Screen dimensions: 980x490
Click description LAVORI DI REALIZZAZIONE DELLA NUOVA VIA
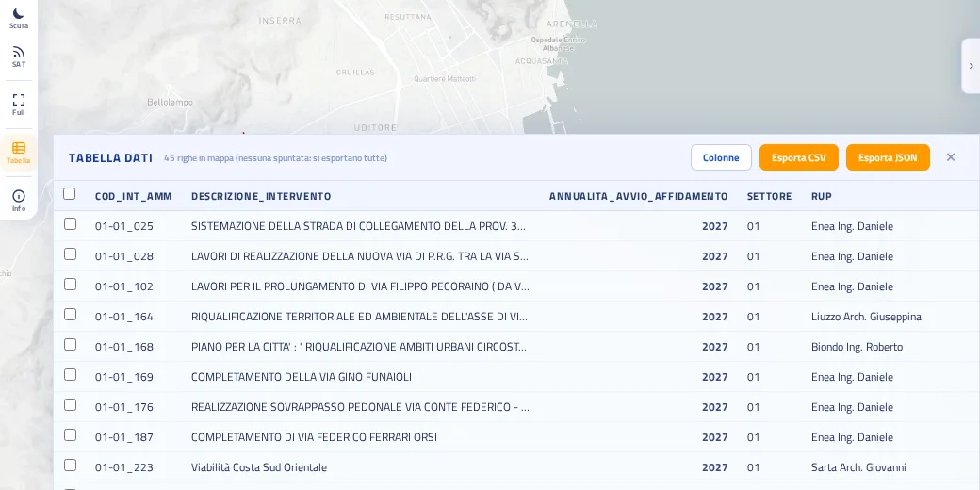360,256
